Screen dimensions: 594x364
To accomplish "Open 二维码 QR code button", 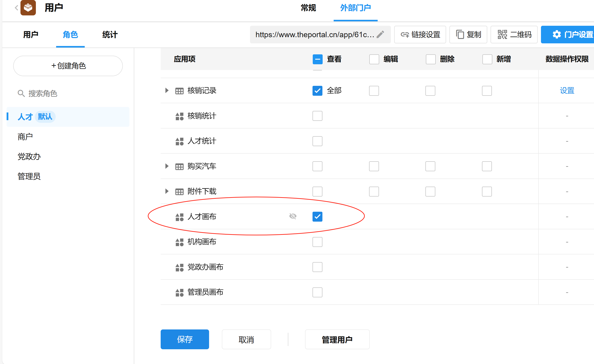I will coord(514,35).
